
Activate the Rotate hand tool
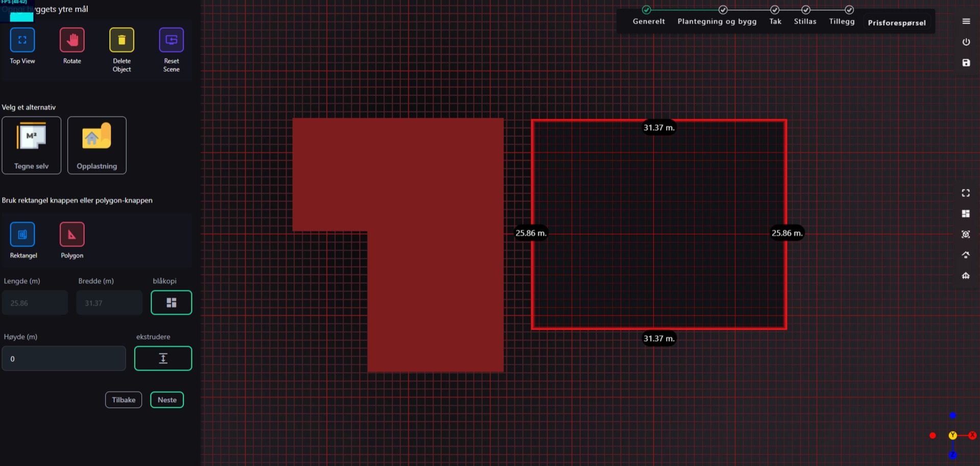point(72,40)
